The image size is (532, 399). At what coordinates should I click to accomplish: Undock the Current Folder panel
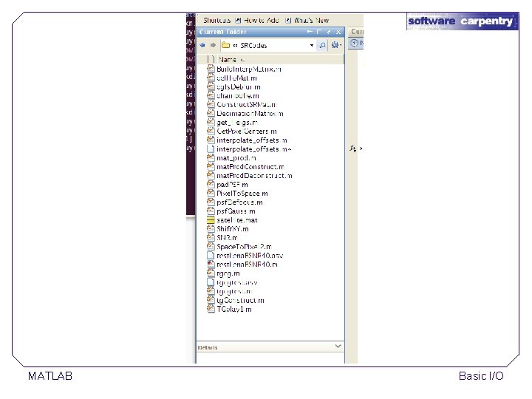328,32
